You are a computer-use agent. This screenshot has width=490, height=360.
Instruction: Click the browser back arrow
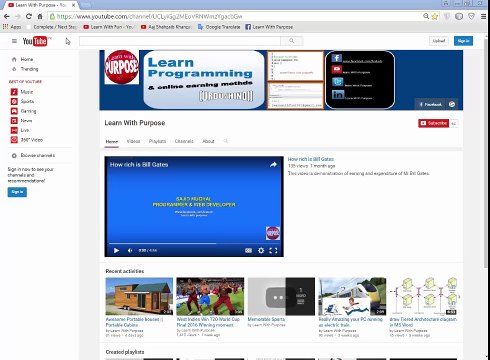7,16
